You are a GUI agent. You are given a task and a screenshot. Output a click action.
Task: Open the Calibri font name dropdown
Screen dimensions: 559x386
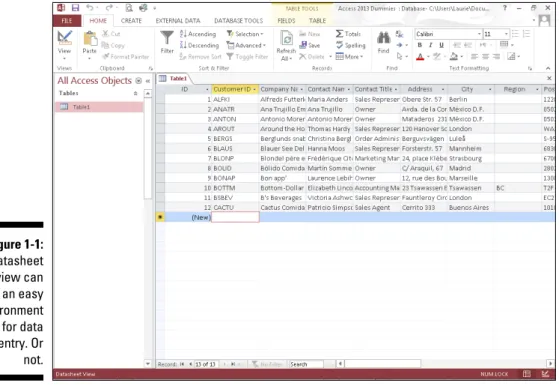(x=479, y=34)
